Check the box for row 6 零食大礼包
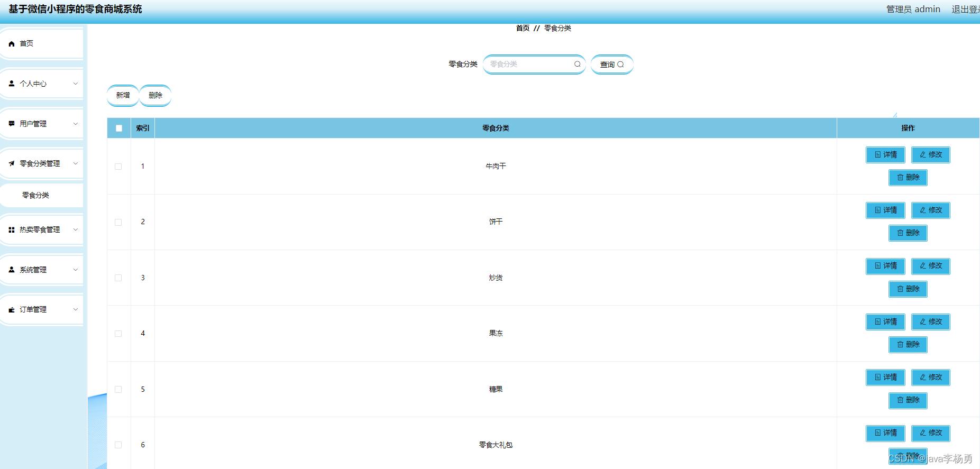Viewport: 980px width, 469px height. (x=118, y=445)
